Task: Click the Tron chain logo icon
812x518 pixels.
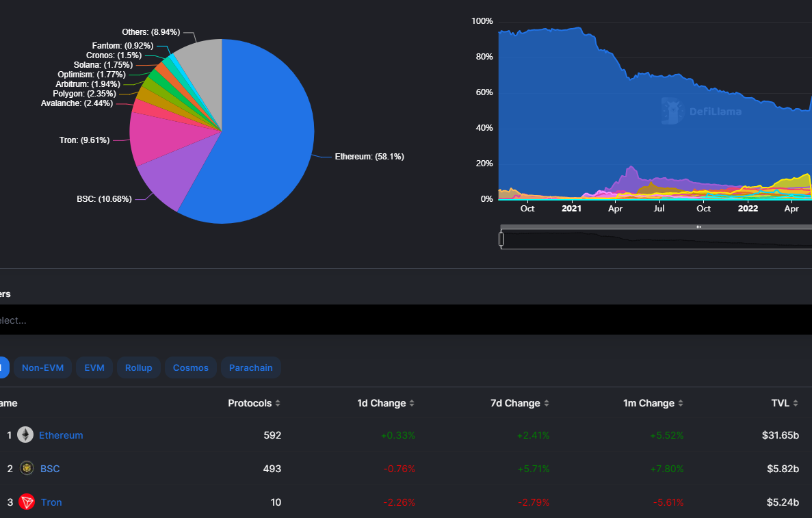Action: click(x=27, y=502)
